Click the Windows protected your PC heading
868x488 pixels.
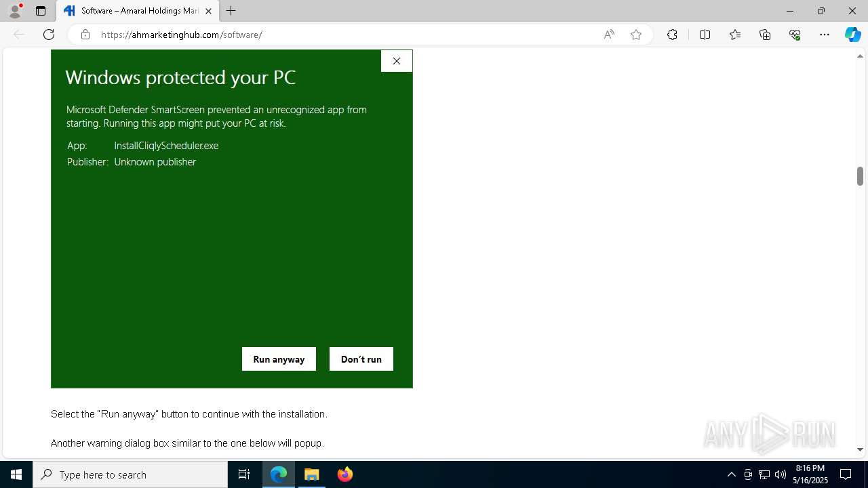[180, 77]
